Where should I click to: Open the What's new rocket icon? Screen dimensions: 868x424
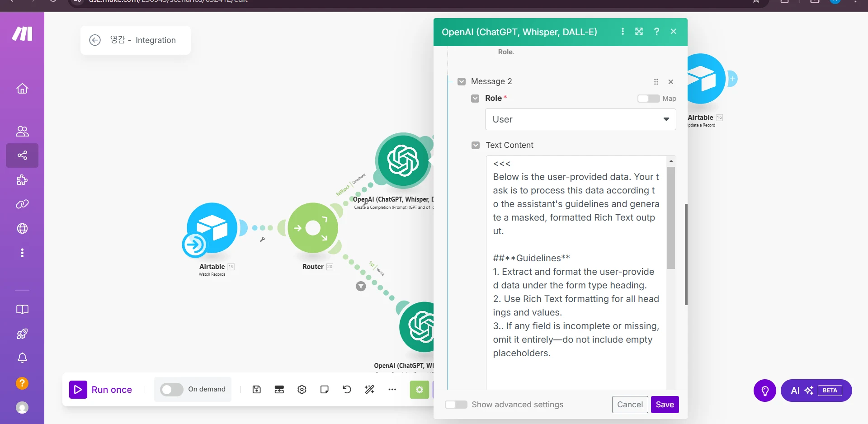(x=22, y=334)
